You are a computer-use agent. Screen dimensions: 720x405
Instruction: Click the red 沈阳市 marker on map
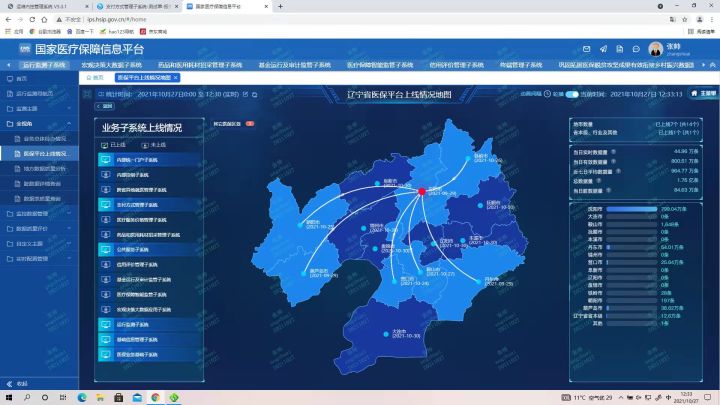pos(422,191)
